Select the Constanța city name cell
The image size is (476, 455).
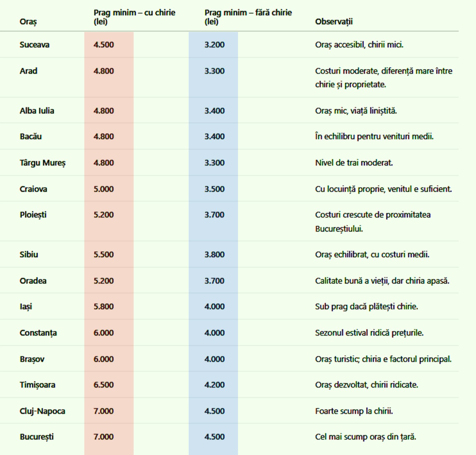click(x=38, y=333)
